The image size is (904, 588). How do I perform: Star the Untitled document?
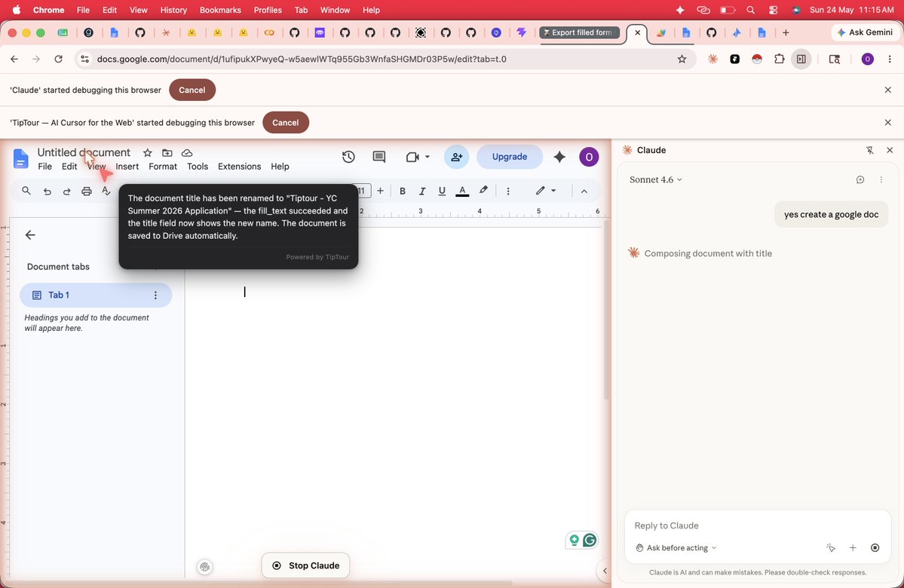[148, 153]
